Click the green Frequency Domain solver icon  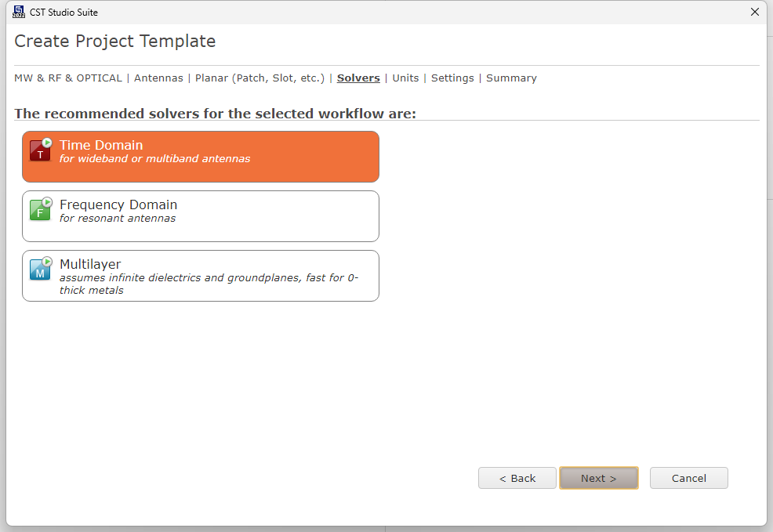point(41,209)
